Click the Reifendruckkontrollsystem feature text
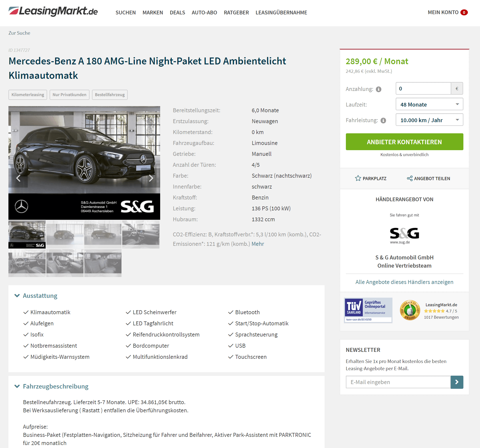The width and height of the screenshot is (480, 448). 166,335
